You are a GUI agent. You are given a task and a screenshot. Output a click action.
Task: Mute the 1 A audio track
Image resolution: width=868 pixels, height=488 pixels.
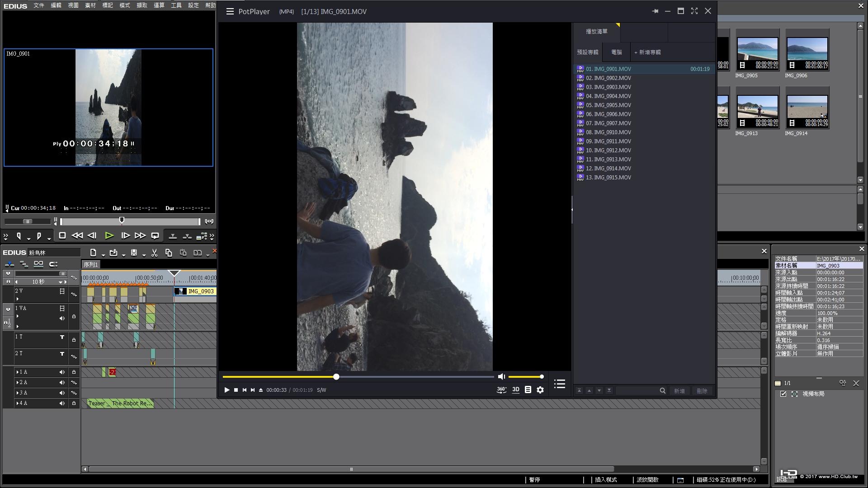(62, 372)
